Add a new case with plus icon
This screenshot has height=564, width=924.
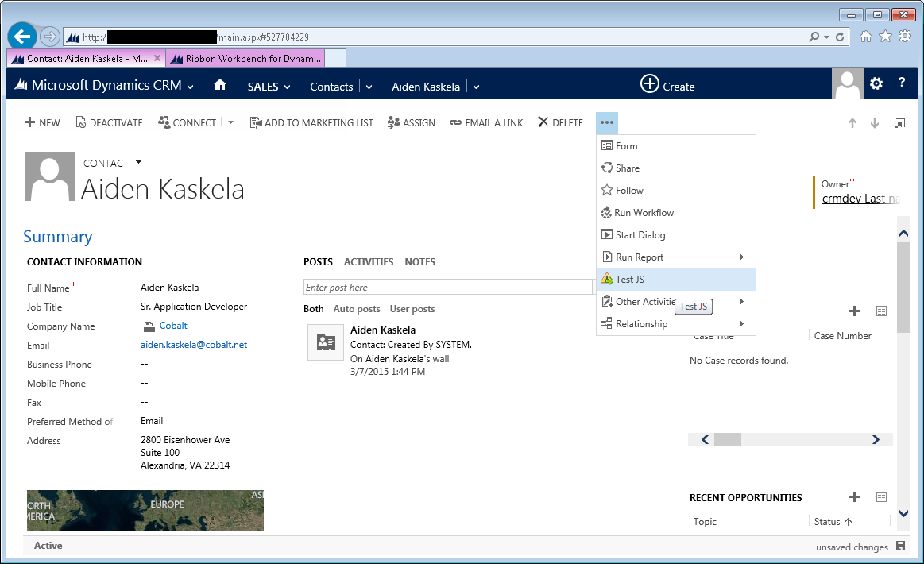855,311
